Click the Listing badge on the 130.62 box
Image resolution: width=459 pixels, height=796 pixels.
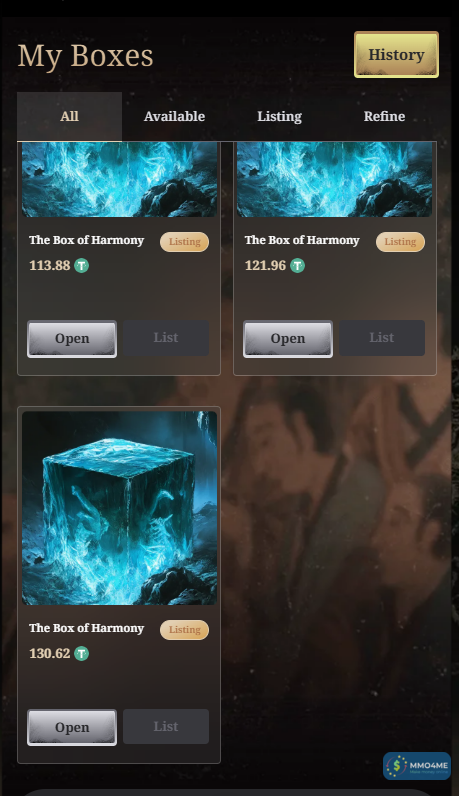[184, 629]
